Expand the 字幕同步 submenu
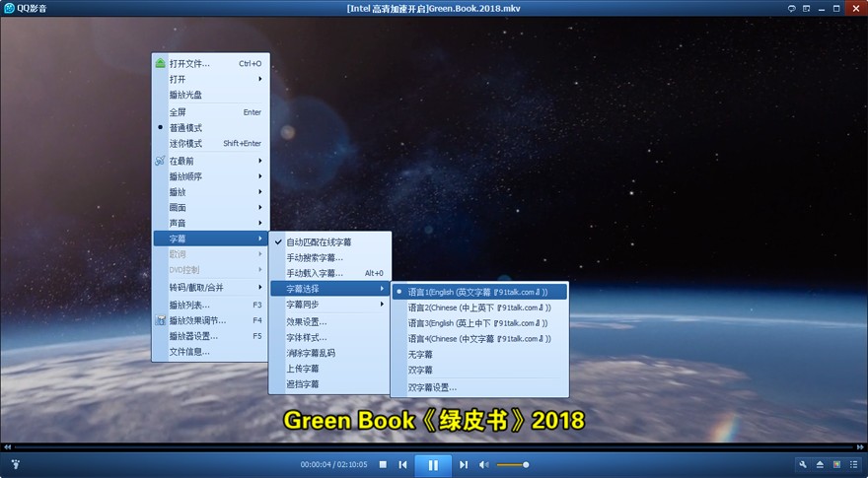 [x=329, y=305]
